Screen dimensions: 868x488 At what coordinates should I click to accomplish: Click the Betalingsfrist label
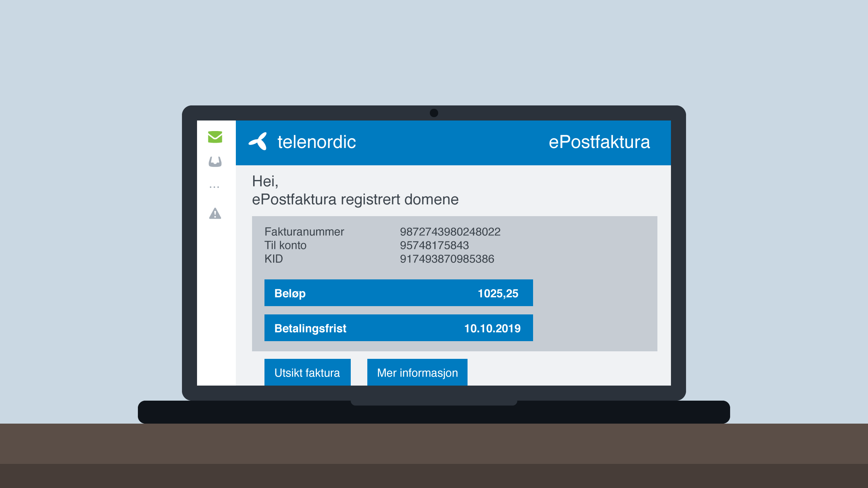point(310,328)
